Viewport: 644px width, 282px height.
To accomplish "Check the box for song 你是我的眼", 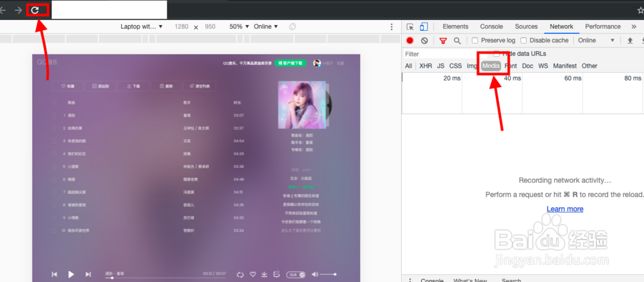I will (x=54, y=141).
